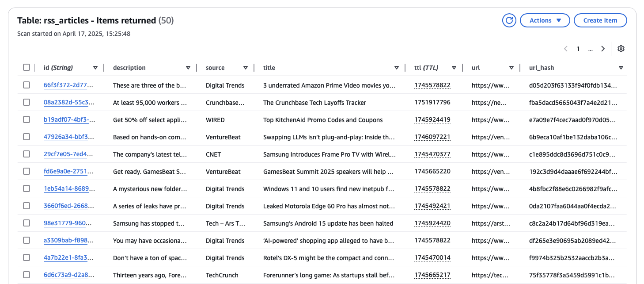The image size is (644, 284).
Task: Click the TechCrunch source cell
Action: 222,275
